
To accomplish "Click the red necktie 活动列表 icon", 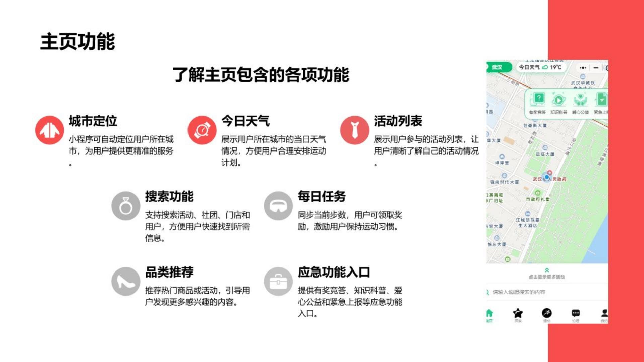I will (x=355, y=130).
